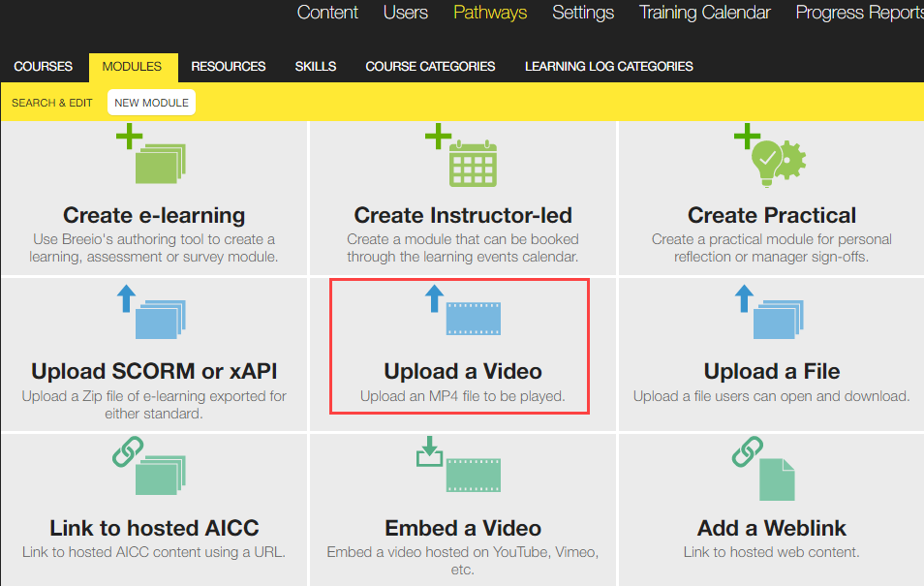The height and width of the screenshot is (586, 924).
Task: Click the Add a Weblink heading
Action: click(x=771, y=528)
